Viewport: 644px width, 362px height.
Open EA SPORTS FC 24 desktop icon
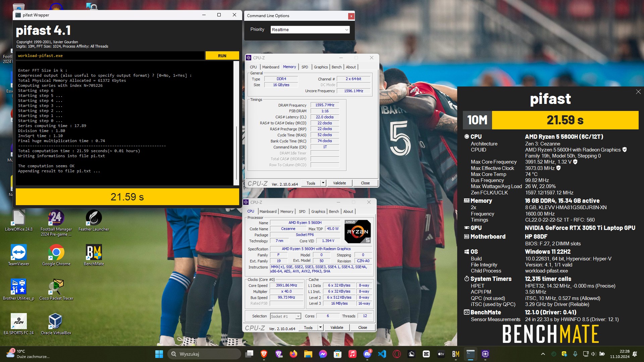[x=18, y=324]
